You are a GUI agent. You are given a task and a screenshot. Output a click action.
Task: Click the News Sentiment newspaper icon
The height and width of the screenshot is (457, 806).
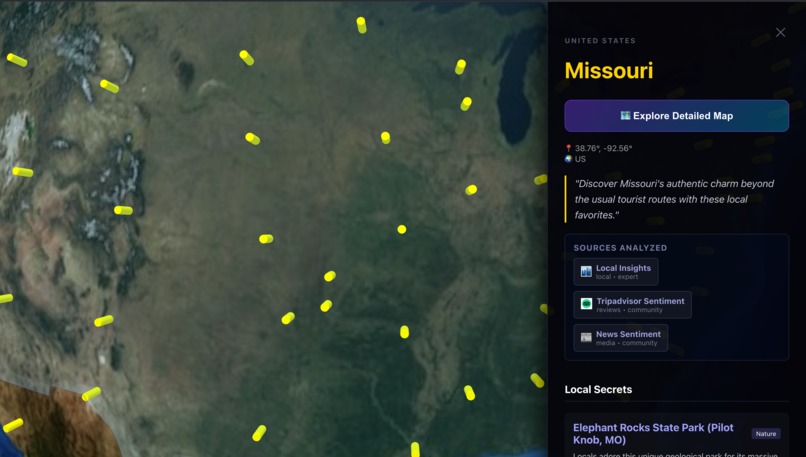pos(586,338)
